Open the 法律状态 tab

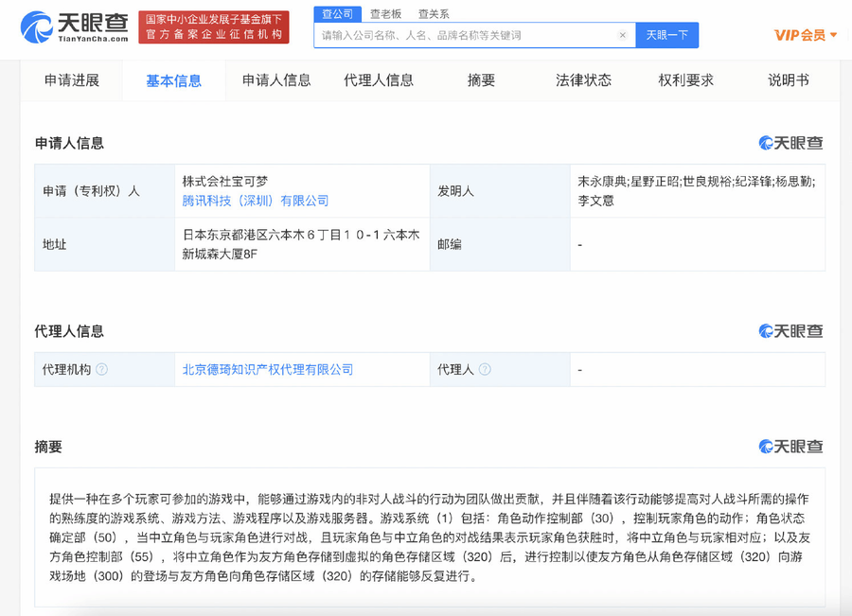pyautogui.click(x=584, y=81)
